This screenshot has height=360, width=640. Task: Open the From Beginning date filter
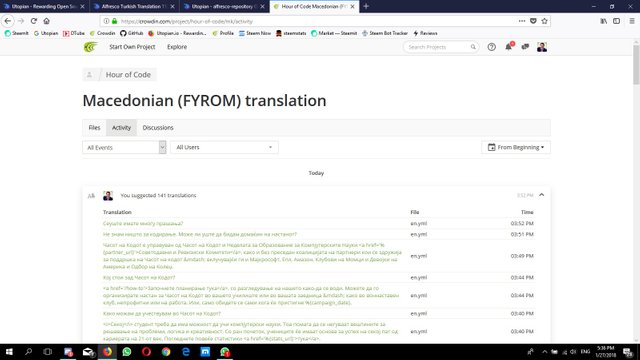click(516, 147)
